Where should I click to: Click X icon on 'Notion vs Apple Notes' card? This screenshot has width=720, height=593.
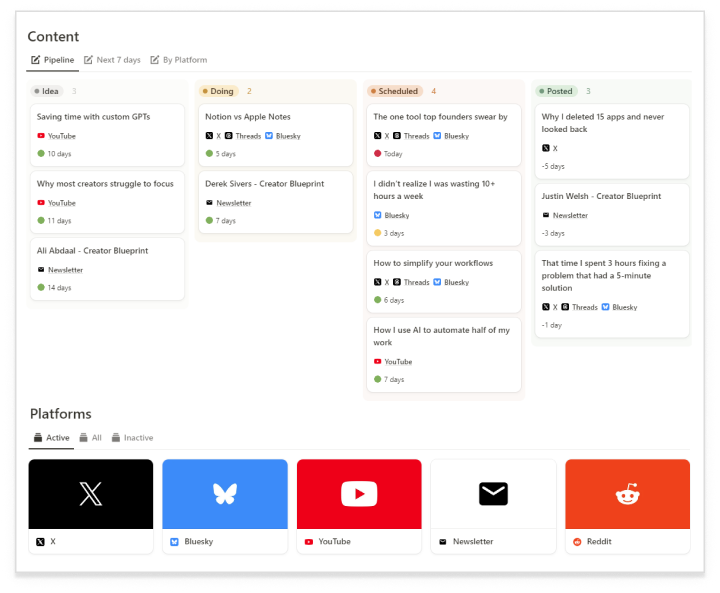tap(209, 136)
